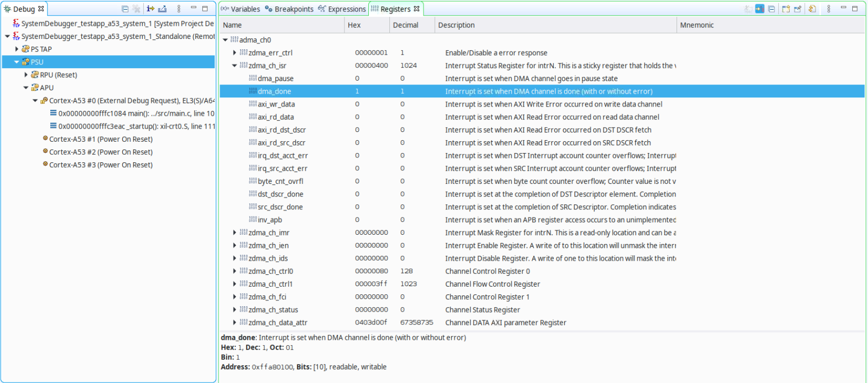Click the Hex column header

[354, 25]
